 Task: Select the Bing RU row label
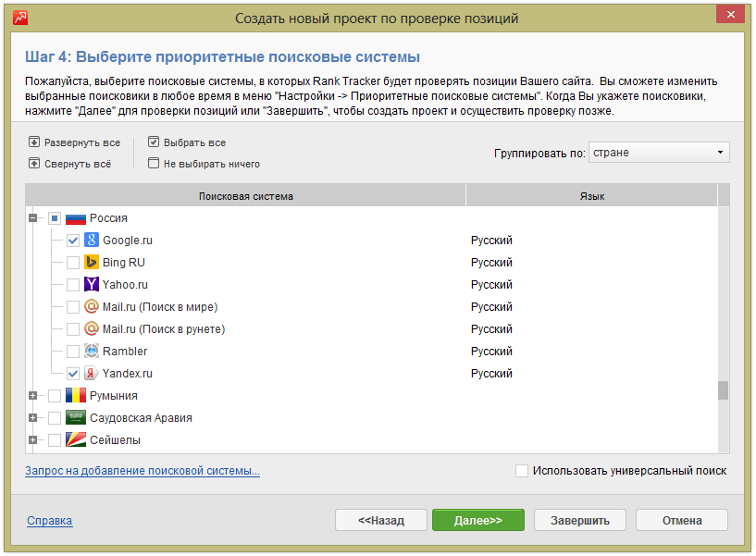pos(123,263)
